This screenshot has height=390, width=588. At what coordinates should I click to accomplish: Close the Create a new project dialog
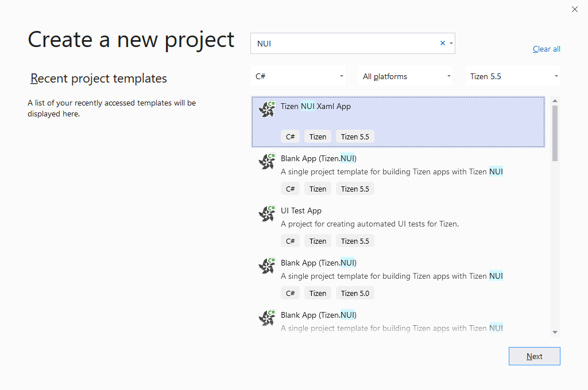(575, 9)
